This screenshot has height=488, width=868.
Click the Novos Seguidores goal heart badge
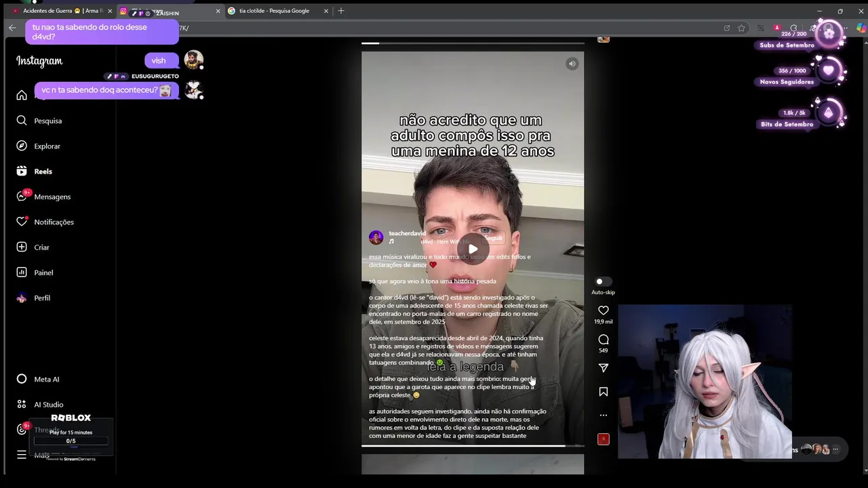point(829,70)
